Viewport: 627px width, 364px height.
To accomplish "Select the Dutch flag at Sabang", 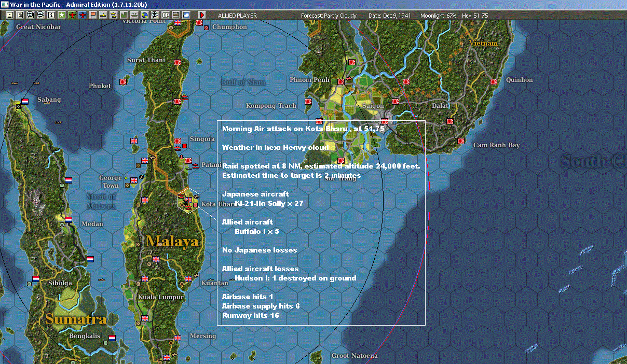I will [25, 101].
